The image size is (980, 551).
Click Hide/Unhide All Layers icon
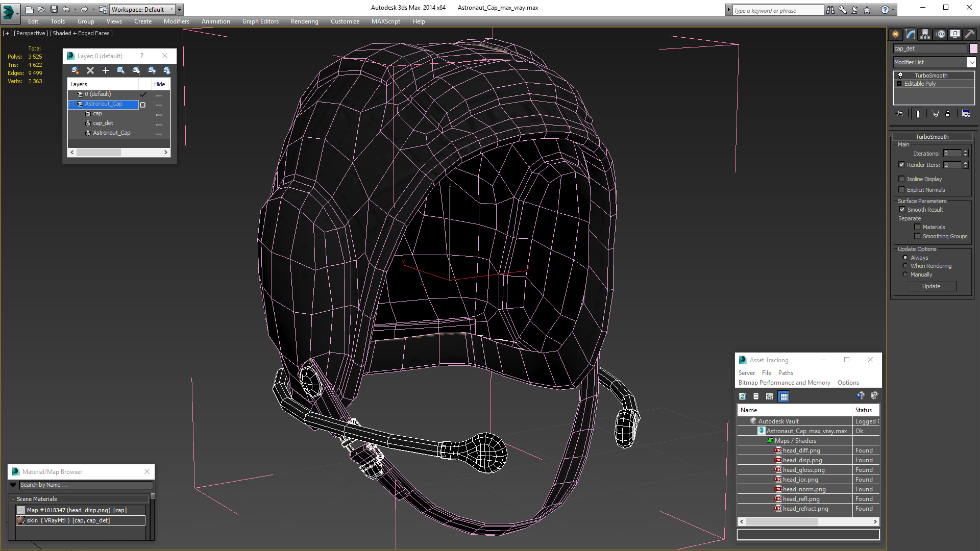click(x=152, y=70)
